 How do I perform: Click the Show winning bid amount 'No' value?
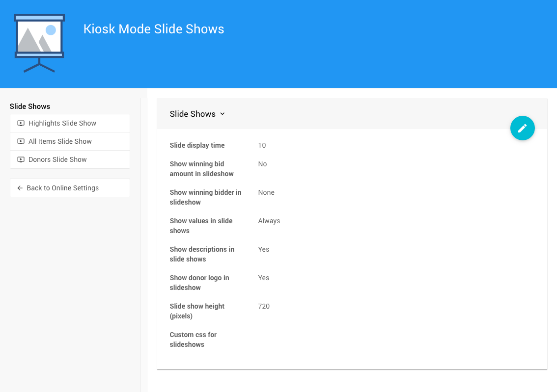(262, 164)
